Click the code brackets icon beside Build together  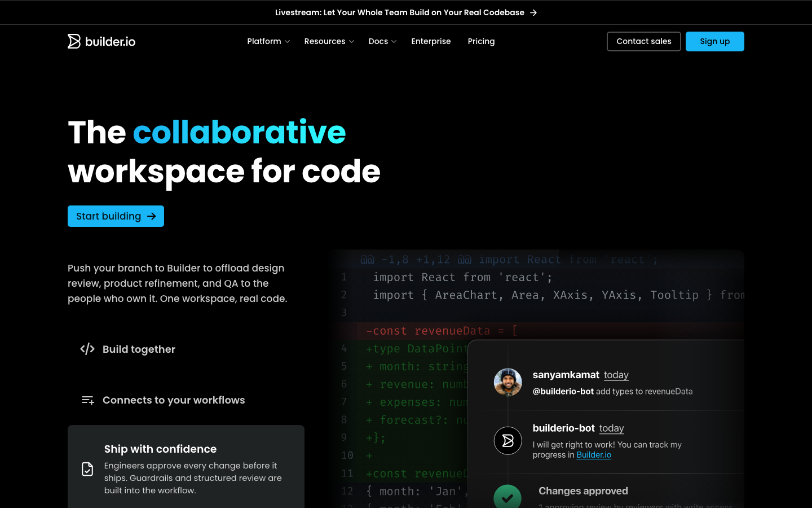point(87,349)
